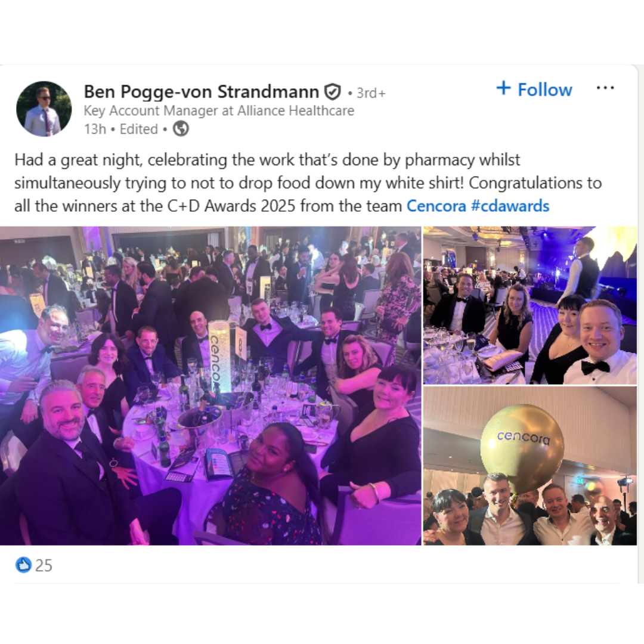This screenshot has width=644, height=644.
Task: Click the plus icon beside Follow
Action: pos(503,88)
